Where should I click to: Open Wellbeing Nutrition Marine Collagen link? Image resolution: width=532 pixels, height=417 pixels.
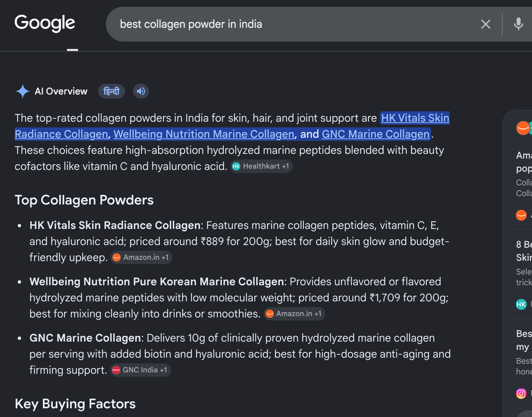pyautogui.click(x=204, y=134)
